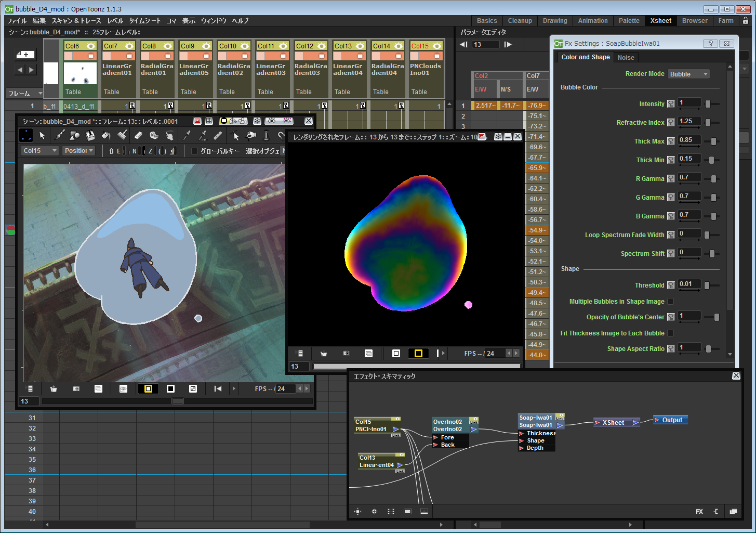Viewport: 756px width, 533px height.
Task: Select the Tape tool
Action: (x=155, y=136)
